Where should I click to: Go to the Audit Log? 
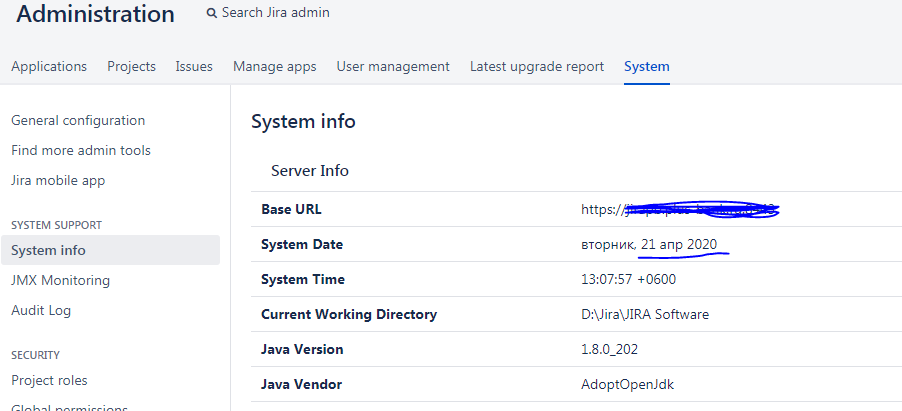tap(41, 311)
